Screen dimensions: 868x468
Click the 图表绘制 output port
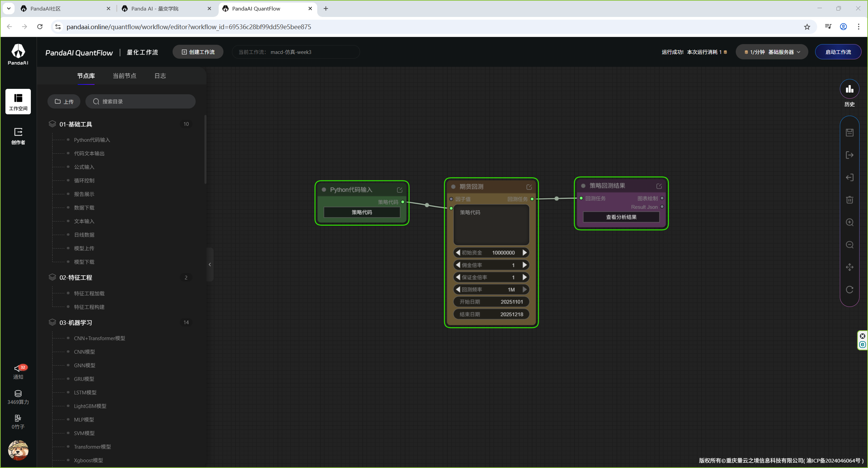(x=662, y=198)
